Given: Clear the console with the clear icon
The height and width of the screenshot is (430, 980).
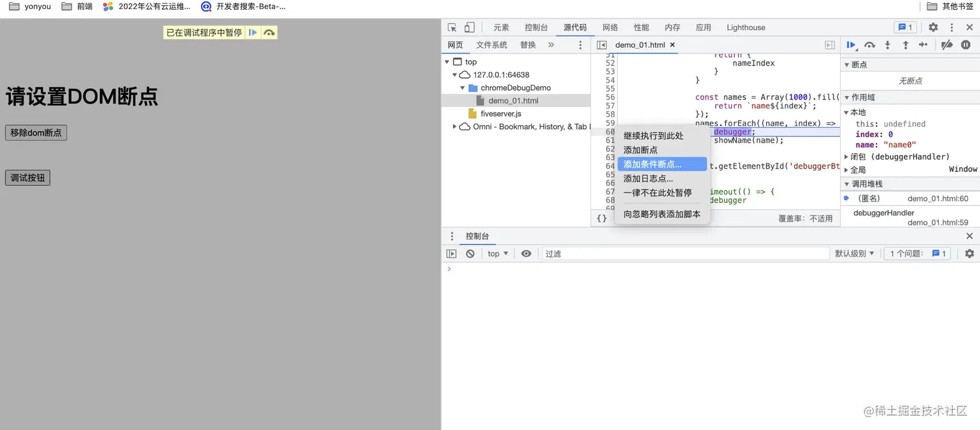Looking at the screenshot, I should tap(470, 254).
